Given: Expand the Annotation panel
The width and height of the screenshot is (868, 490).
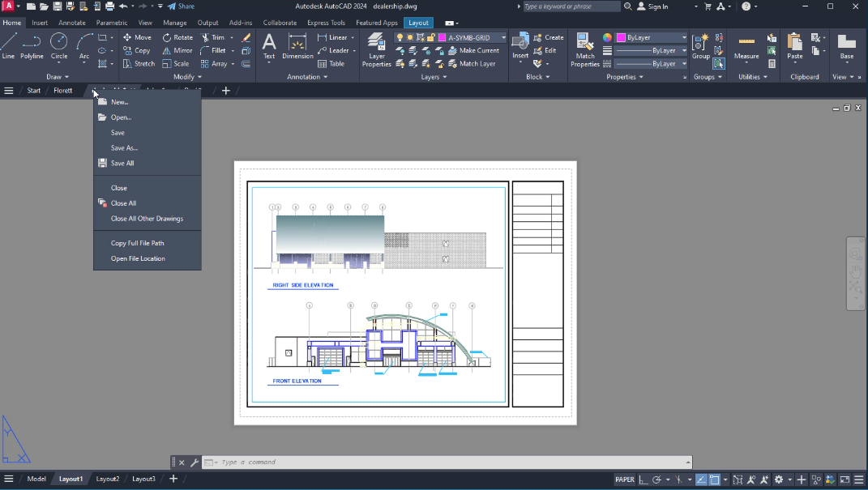Looking at the screenshot, I should (307, 77).
